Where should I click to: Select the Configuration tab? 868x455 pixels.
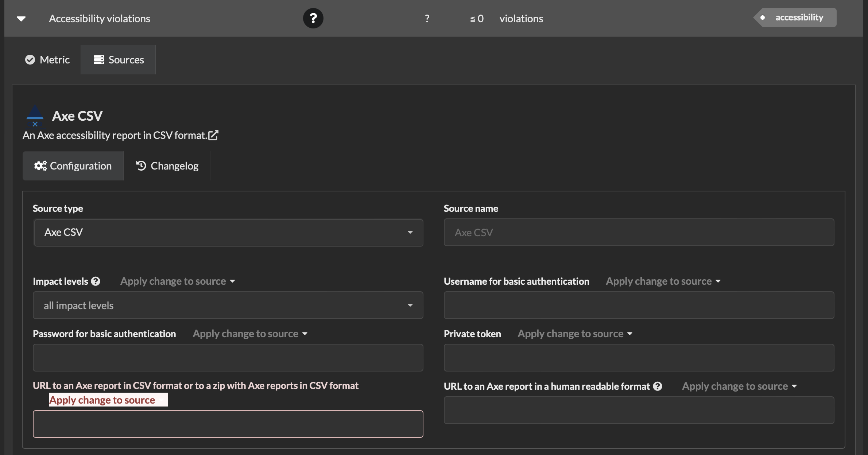point(73,166)
